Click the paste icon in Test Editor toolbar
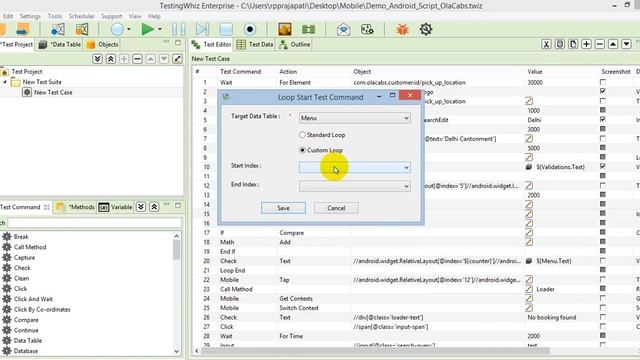 click(573, 44)
